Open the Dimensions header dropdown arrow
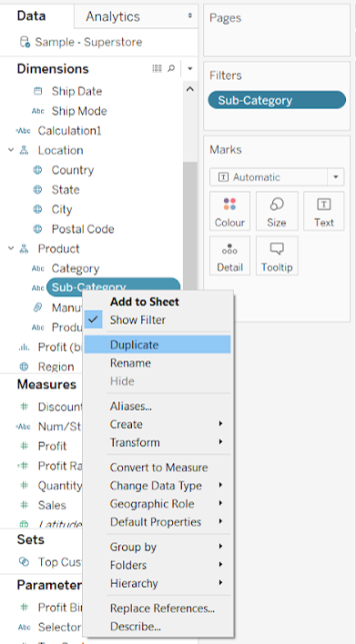 click(x=189, y=68)
